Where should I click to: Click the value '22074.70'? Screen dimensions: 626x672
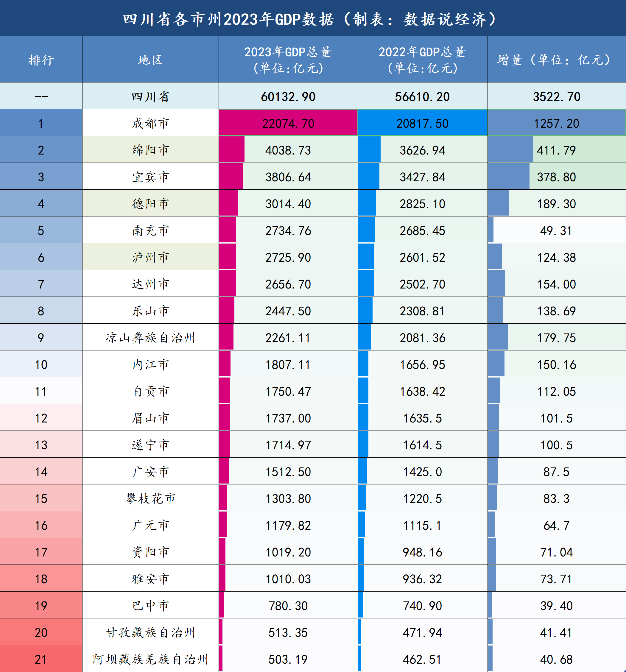pos(288,123)
